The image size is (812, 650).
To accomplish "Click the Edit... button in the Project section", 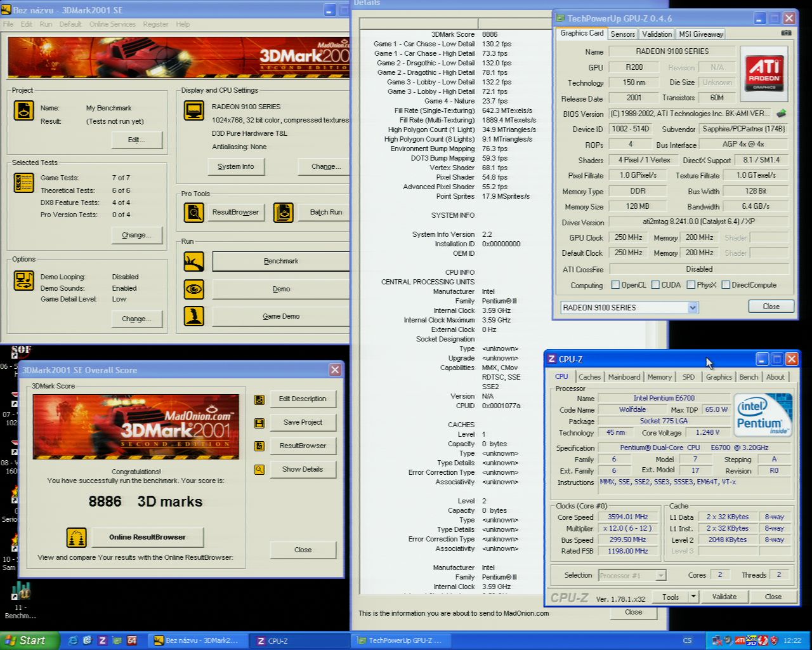I will coord(136,140).
